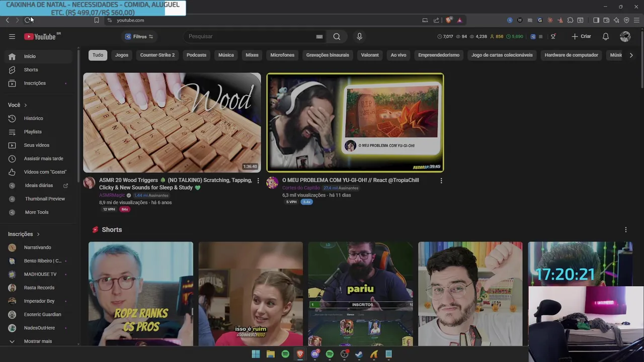The image size is (644, 362).
Task: Select the Counter-Strike 2 chip
Action: [x=157, y=55]
